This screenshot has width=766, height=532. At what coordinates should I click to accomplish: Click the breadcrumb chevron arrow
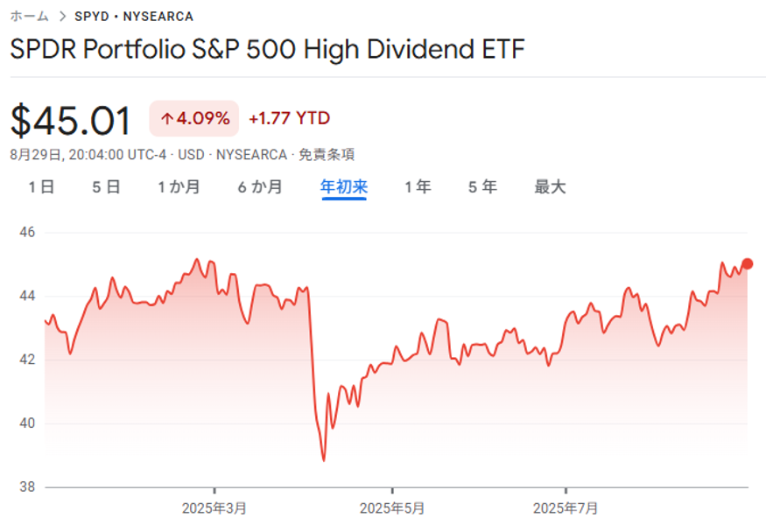(62, 16)
